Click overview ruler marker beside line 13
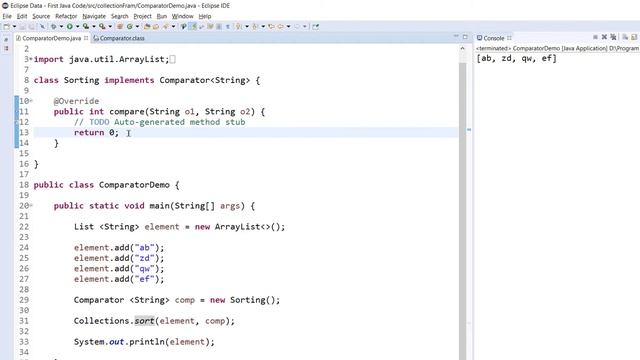The width and height of the screenshot is (640, 360). (x=469, y=130)
